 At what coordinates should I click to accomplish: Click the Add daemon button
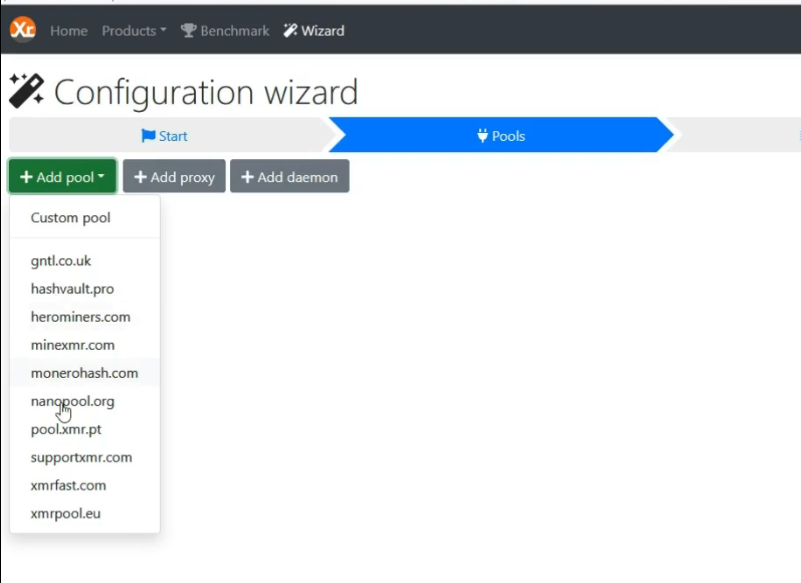pyautogui.click(x=290, y=177)
